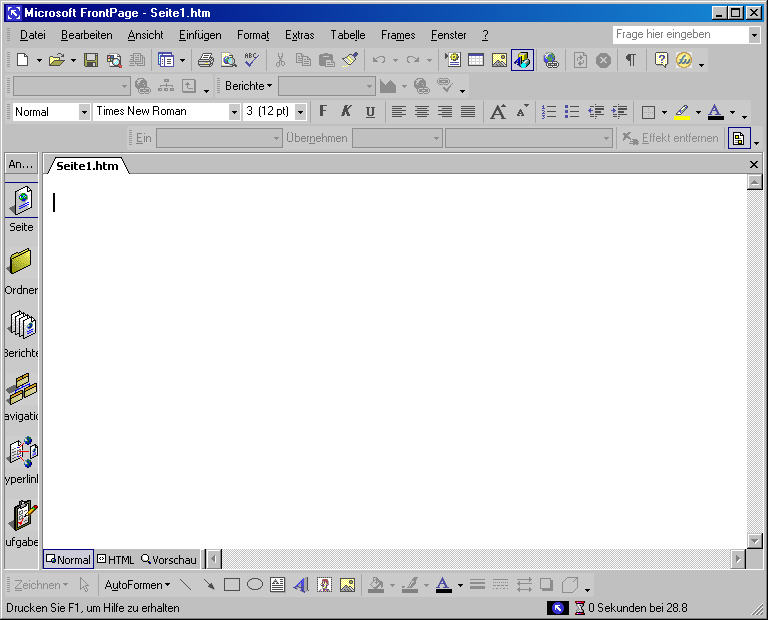Click the Format Painter brush icon

350,60
